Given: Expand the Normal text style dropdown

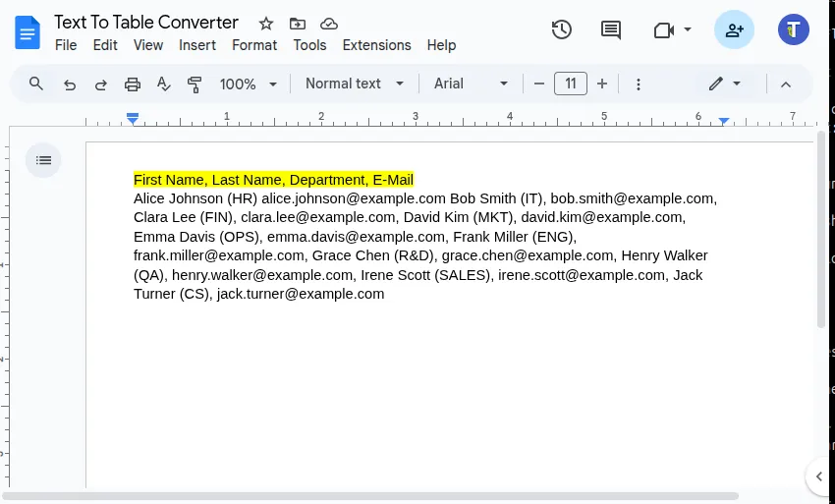Looking at the screenshot, I should click(x=354, y=84).
